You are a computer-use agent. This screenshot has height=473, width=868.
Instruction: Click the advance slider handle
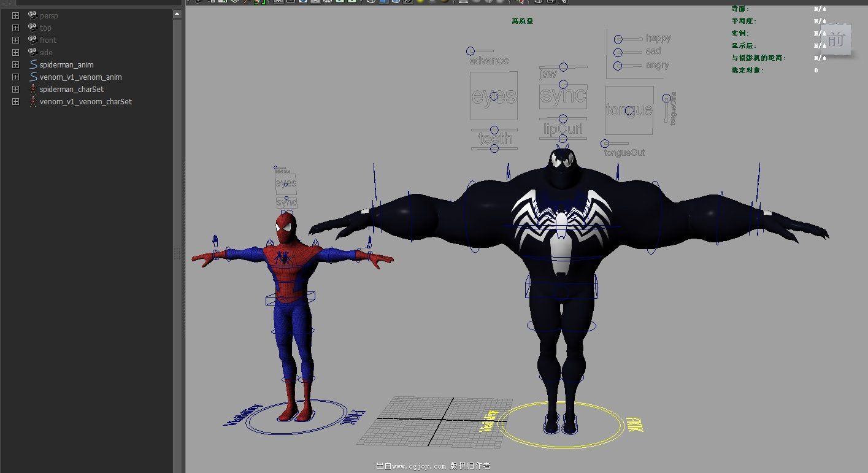pyautogui.click(x=470, y=51)
